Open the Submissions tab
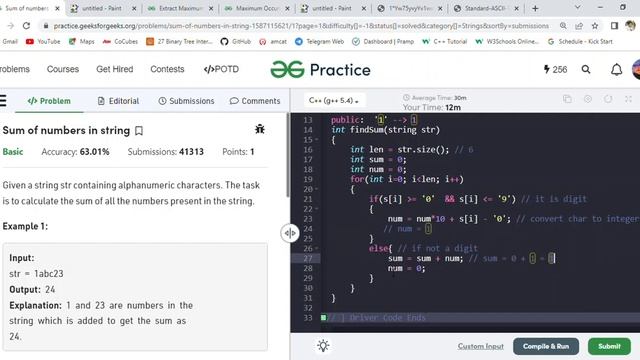640x360 pixels. 186,101
